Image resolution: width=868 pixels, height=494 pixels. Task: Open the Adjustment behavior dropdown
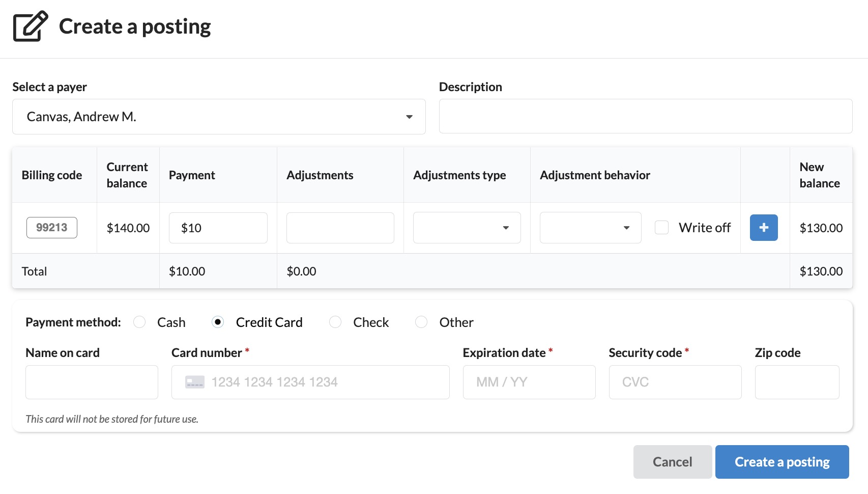(590, 228)
